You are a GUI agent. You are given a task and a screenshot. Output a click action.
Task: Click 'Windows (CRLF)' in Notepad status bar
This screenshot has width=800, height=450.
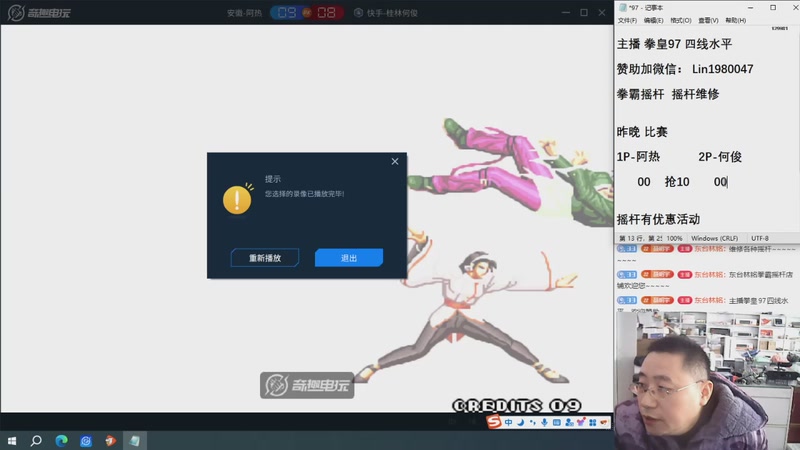coord(714,238)
